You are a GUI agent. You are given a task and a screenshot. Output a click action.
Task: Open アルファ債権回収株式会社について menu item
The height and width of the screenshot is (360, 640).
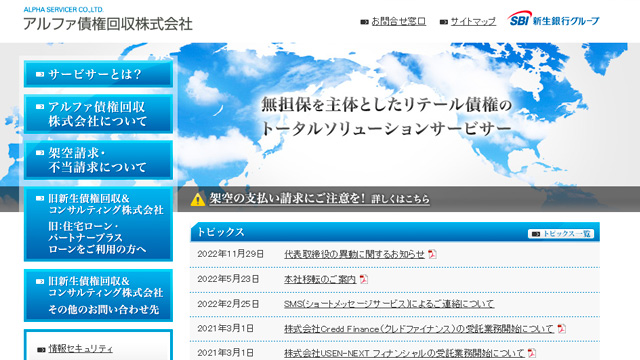tap(98, 114)
